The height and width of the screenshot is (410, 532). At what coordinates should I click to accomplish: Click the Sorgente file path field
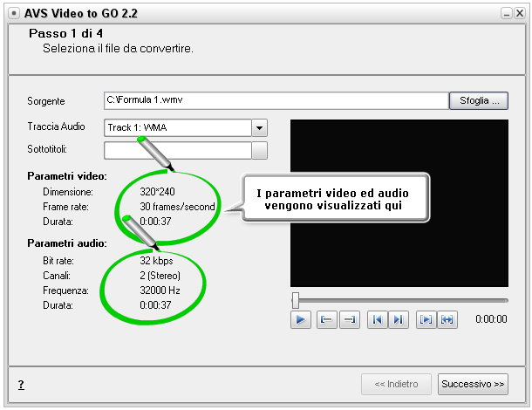[x=276, y=100]
